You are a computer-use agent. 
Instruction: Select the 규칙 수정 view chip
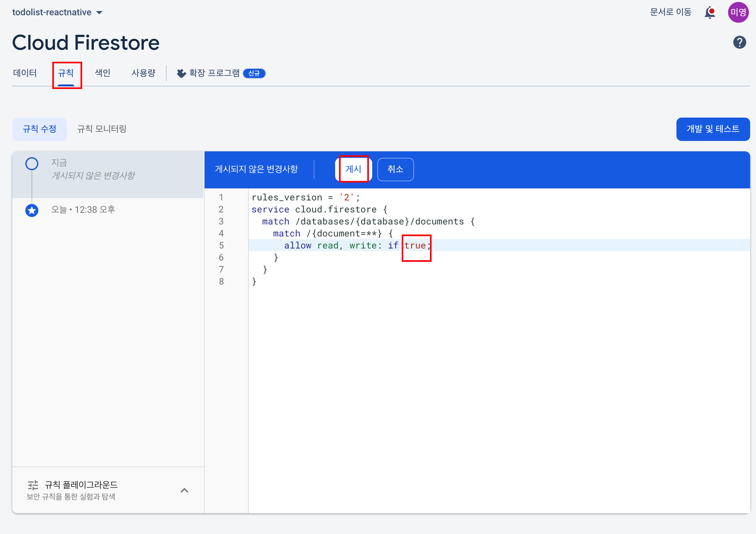pyautogui.click(x=40, y=129)
